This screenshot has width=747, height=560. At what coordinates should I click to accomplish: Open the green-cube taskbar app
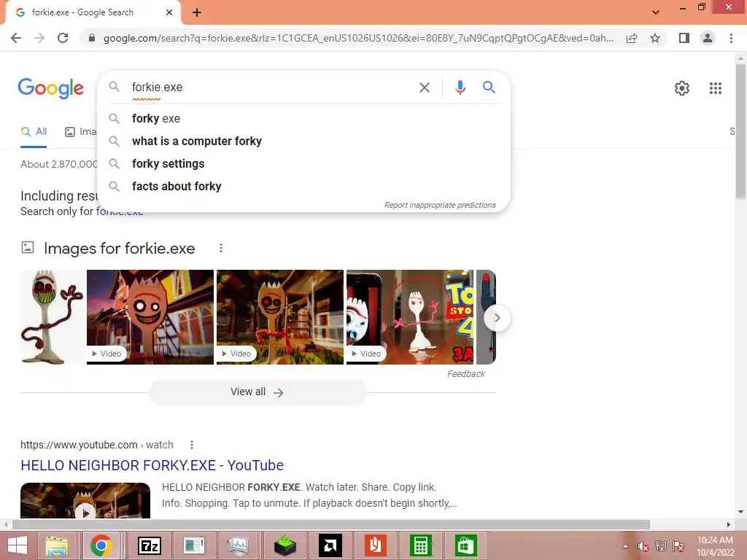tap(285, 545)
